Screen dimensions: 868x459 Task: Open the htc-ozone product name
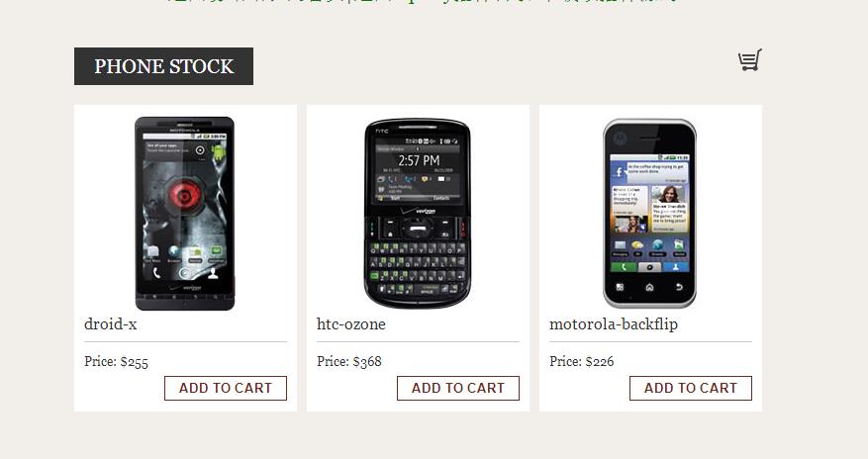point(351,324)
